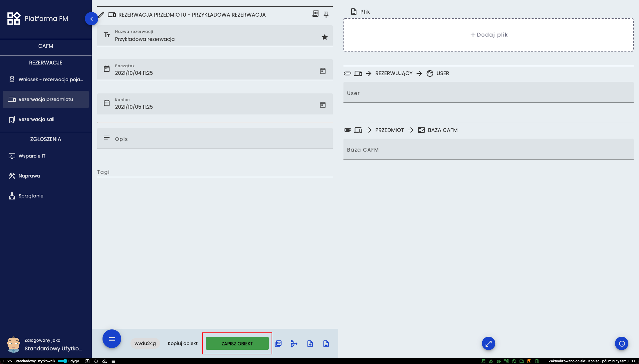This screenshot has height=364, width=639.
Task: Open Naprawa in the sidebar
Action: click(x=46, y=176)
